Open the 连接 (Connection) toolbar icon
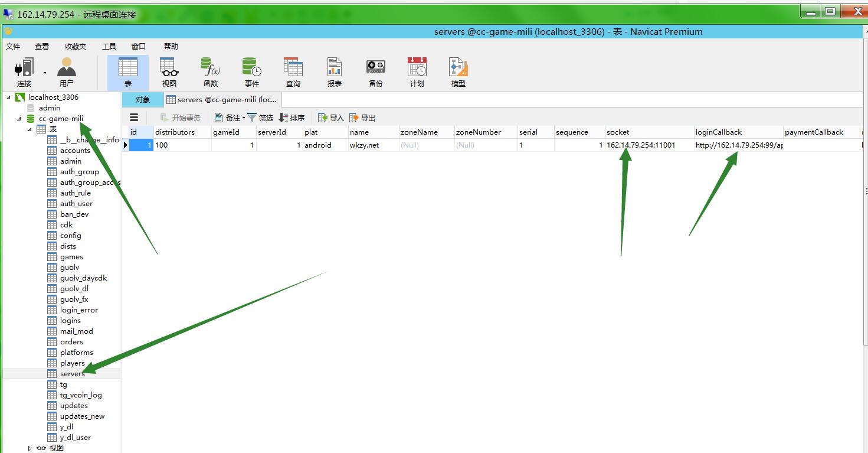Viewport: 868px width, 453px height. 24,71
